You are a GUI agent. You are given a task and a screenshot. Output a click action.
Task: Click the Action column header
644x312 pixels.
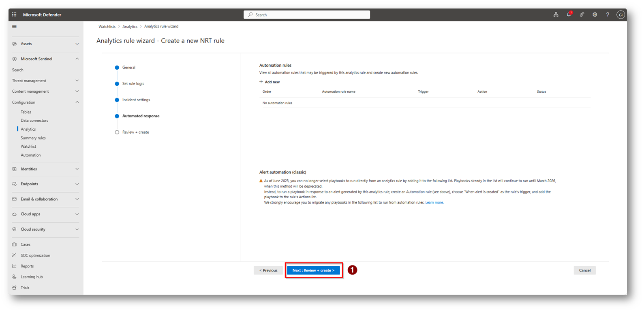click(x=482, y=92)
